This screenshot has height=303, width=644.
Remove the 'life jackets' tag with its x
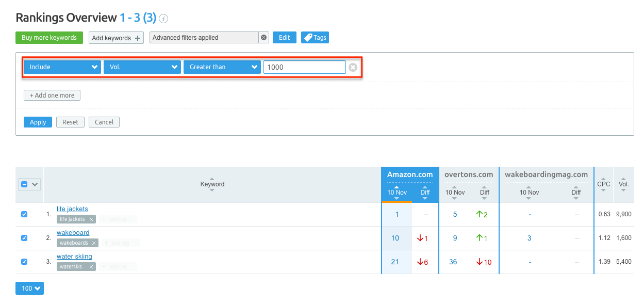pos(91,218)
